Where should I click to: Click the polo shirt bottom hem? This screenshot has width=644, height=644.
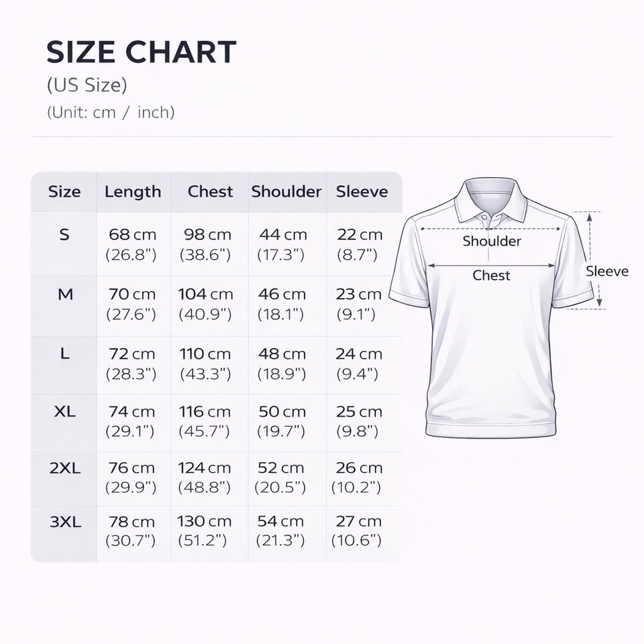491,429
